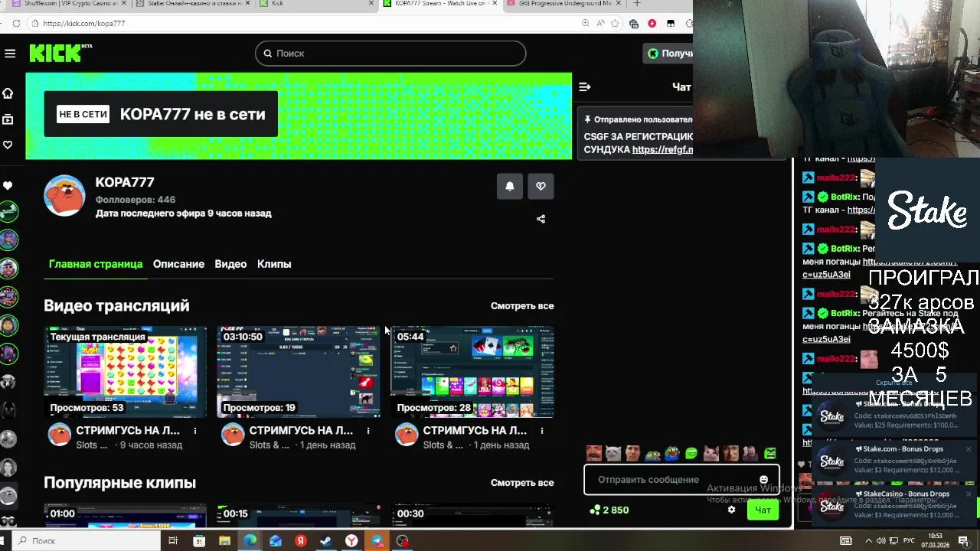Open chat settings gear
This screenshot has height=551, width=980.
tap(731, 510)
